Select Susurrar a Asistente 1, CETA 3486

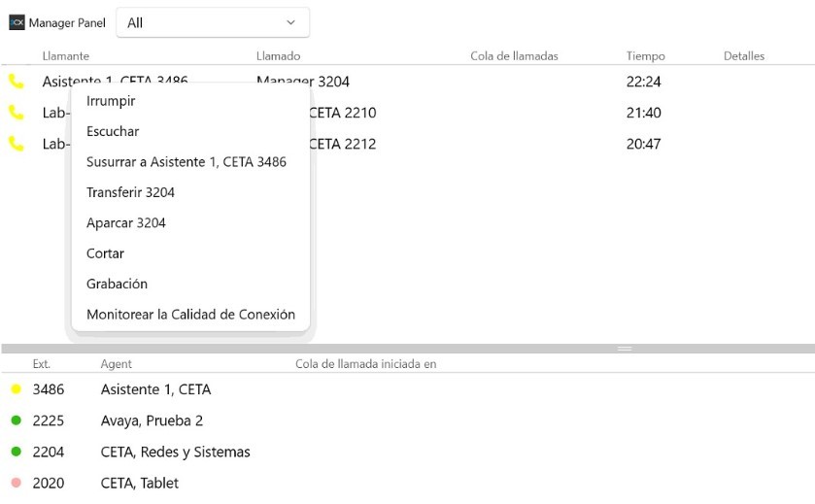coord(187,162)
